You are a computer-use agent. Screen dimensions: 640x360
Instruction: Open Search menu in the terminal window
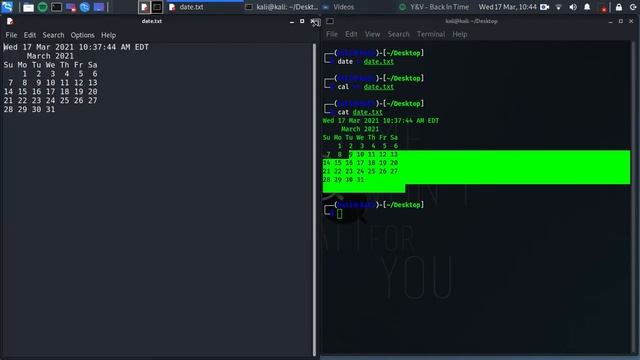click(398, 34)
